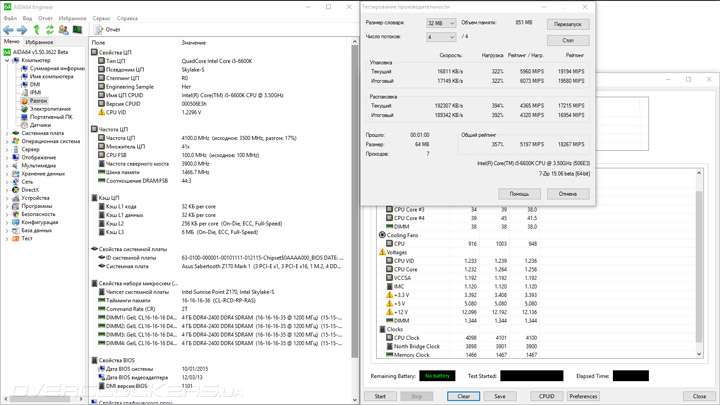Click the sensor list vertical scrollbar
Screen dimensions: 720x405
[699, 264]
